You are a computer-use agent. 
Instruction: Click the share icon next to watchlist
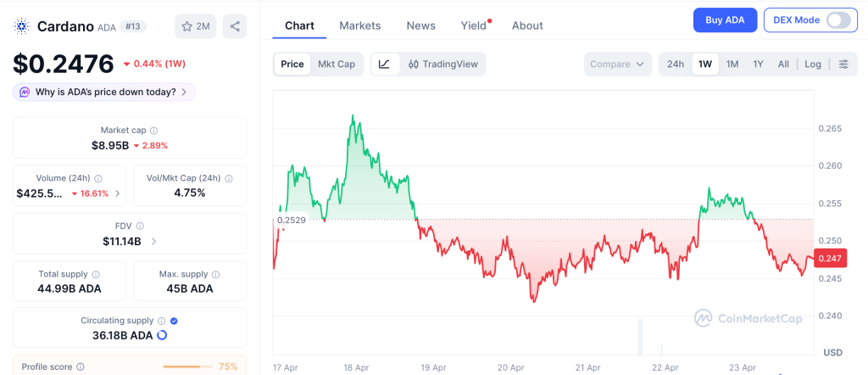click(x=235, y=26)
